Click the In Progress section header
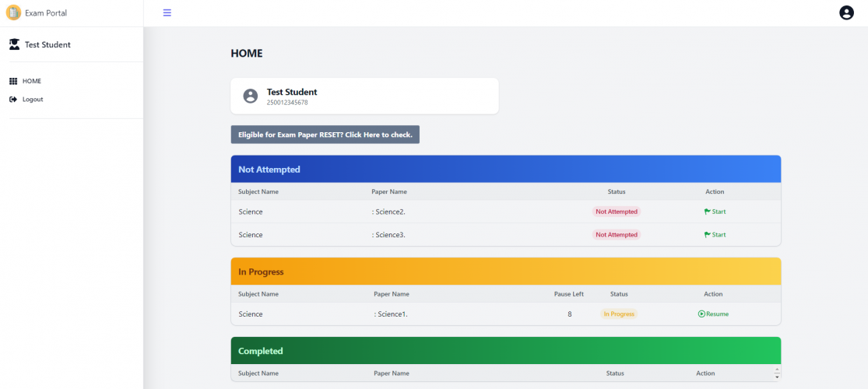This screenshot has height=389, width=868. [505, 272]
